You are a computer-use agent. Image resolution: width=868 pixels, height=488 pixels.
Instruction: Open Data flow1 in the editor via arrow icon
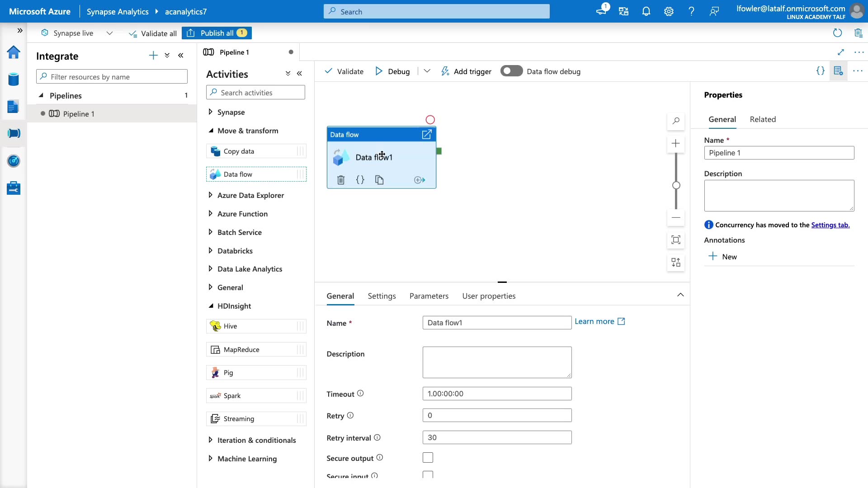(426, 135)
